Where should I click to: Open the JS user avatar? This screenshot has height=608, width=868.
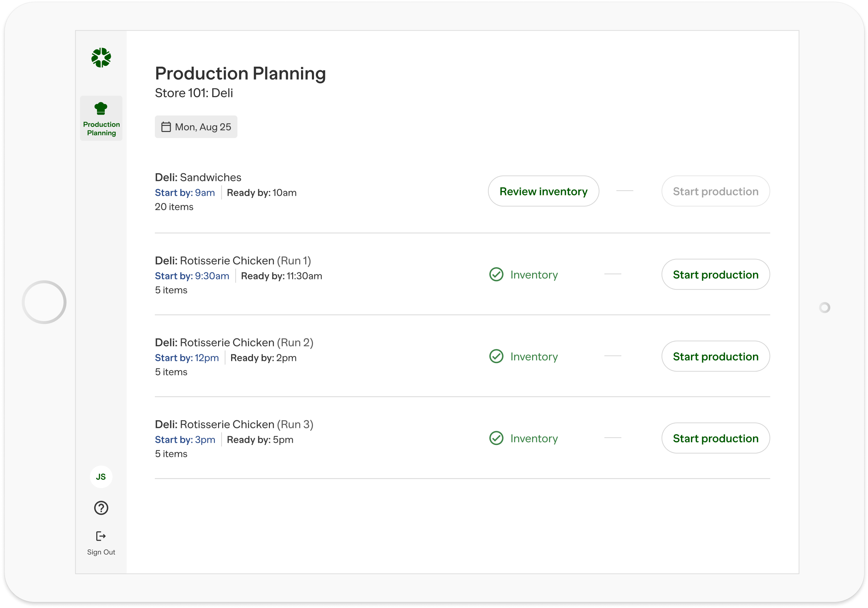tap(101, 477)
